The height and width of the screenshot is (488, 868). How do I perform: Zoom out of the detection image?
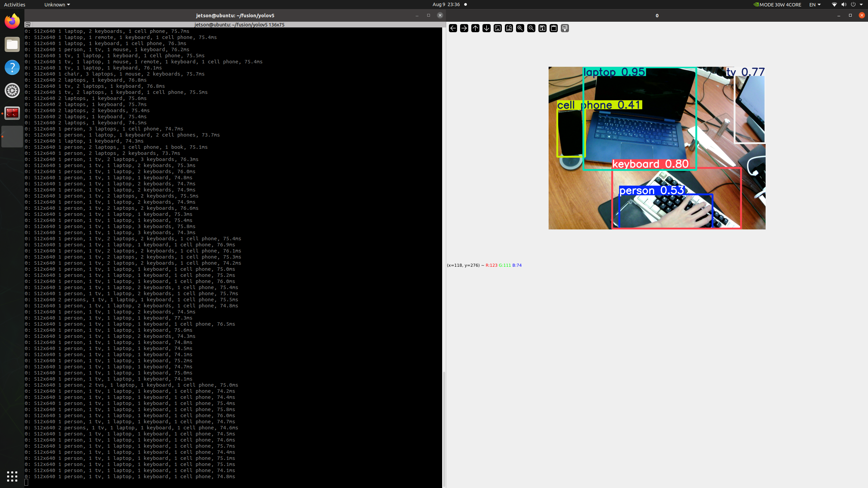click(531, 28)
